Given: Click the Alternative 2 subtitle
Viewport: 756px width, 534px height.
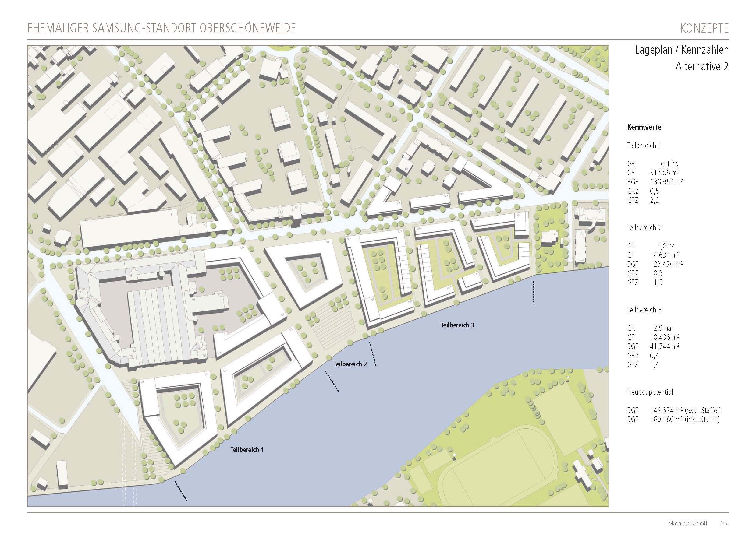Looking at the screenshot, I should coord(702,67).
